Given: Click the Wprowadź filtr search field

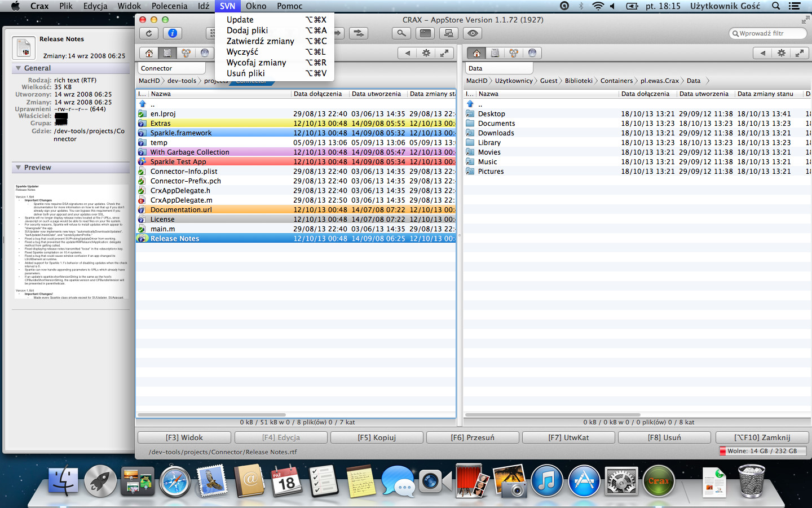Looking at the screenshot, I should 767,33.
